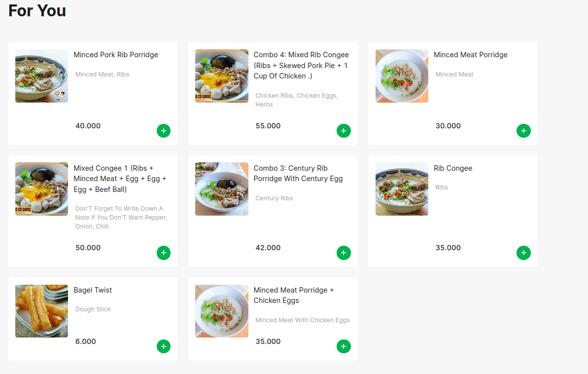Open the Rib Congee thumbnail picture

point(402,189)
